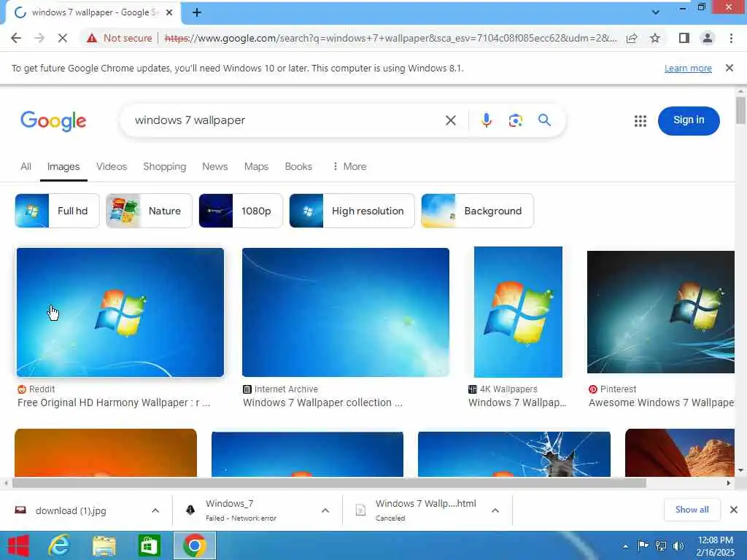This screenshot has height=560, width=747.
Task: Open the volume control in system tray
Action: tap(678, 545)
